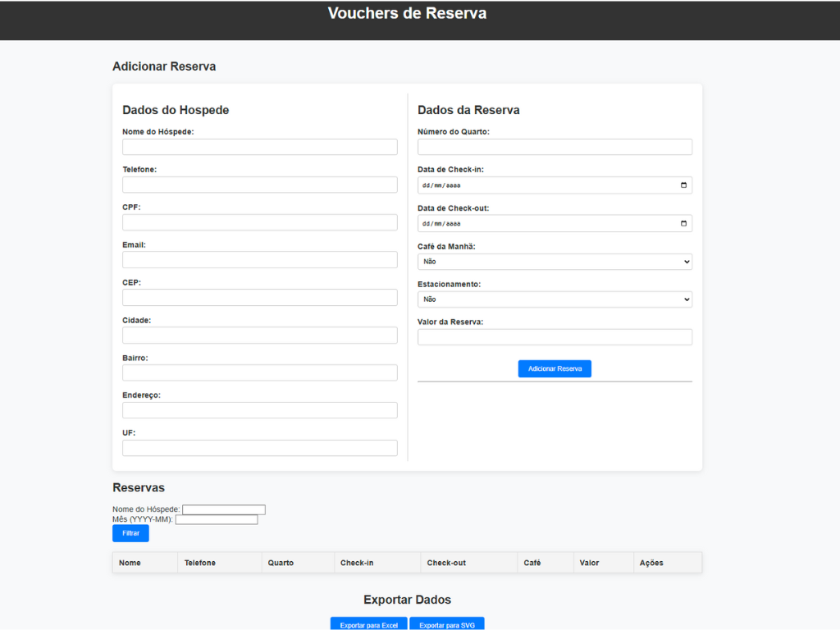840x630 pixels.
Task: Select the Email input field
Action: point(260,260)
